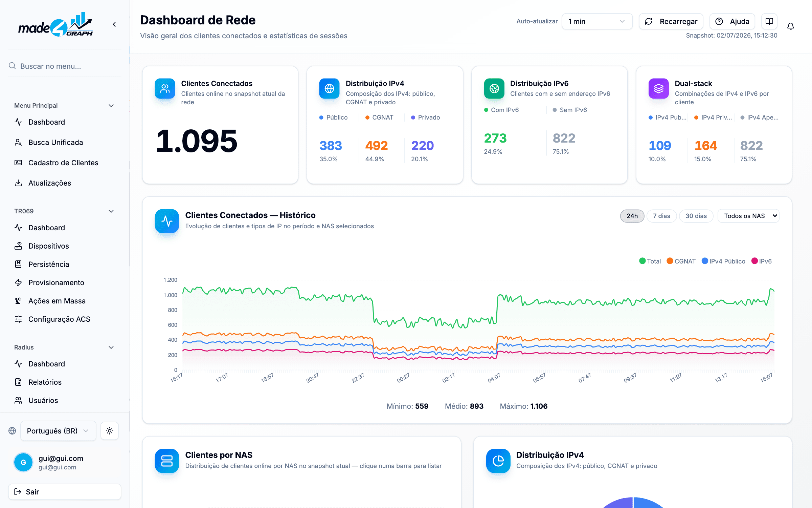Open the documentation book icon
This screenshot has height=508, width=812.
pos(769,21)
